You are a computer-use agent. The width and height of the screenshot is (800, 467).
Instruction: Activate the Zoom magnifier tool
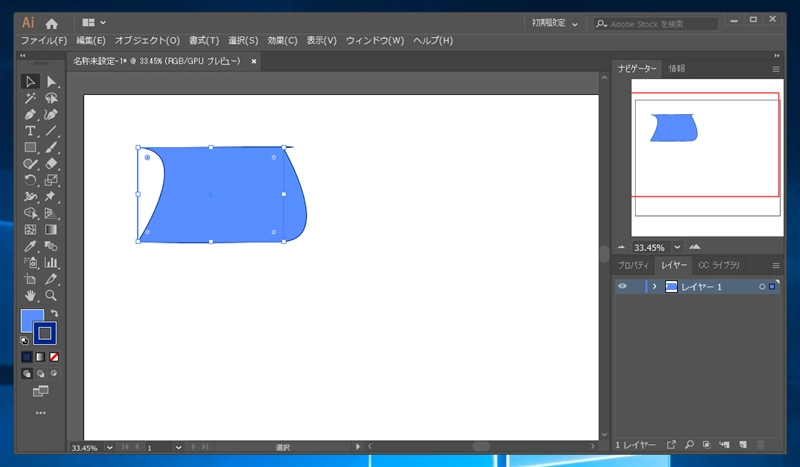tap(51, 296)
